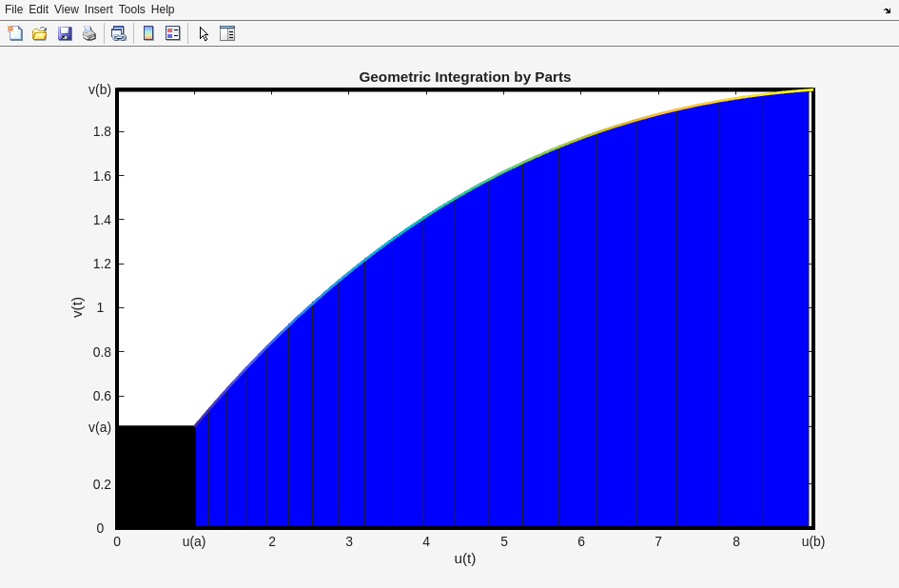
Task: Open the Edit menu
Action: [x=38, y=10]
